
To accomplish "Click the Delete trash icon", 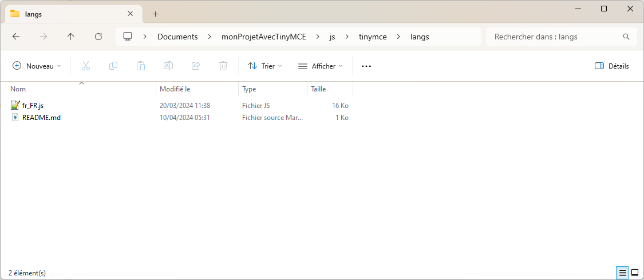I will (x=223, y=66).
